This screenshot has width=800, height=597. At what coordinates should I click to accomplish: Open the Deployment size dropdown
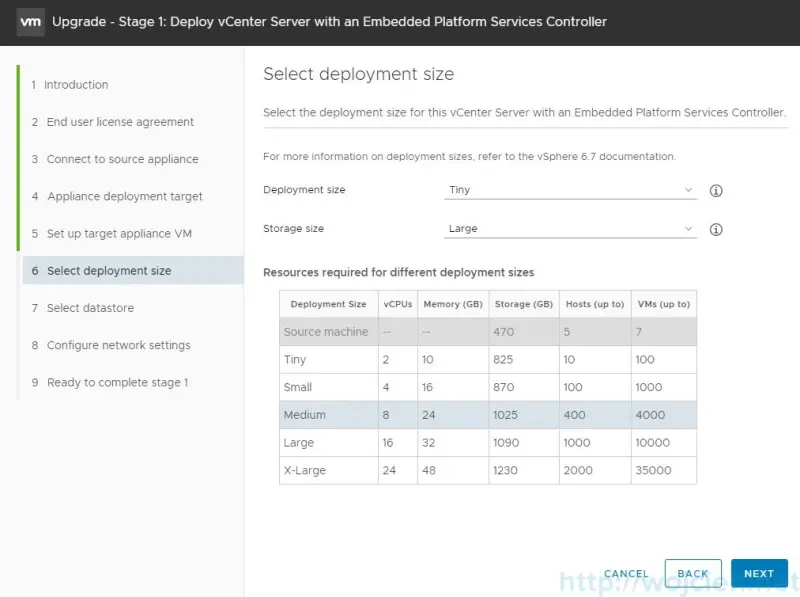570,190
